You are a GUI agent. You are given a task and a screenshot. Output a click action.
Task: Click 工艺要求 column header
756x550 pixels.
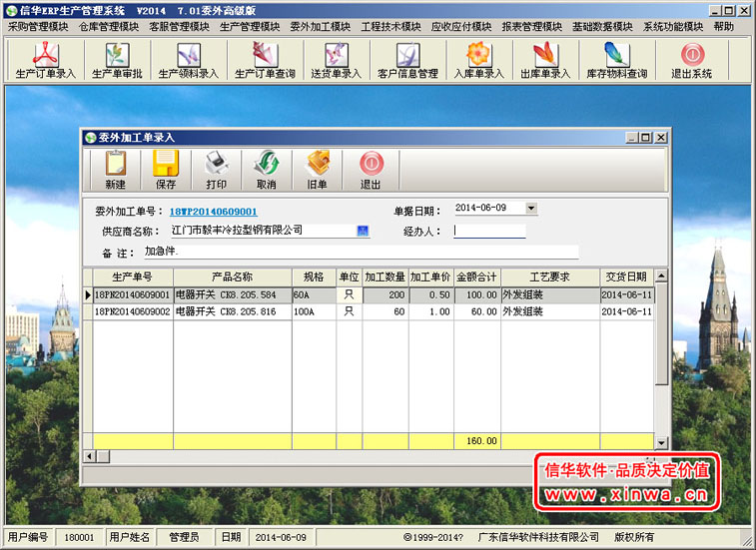pos(550,276)
